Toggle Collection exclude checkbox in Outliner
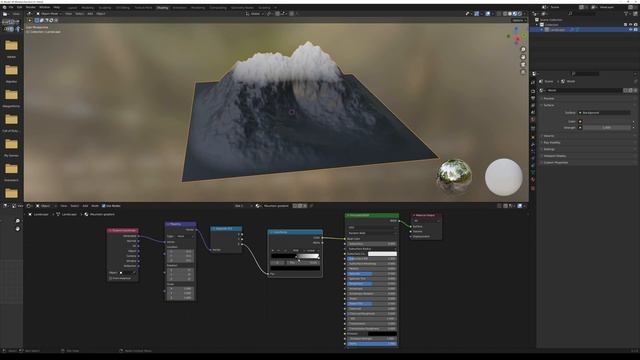The width and height of the screenshot is (640, 360). [x=626, y=24]
